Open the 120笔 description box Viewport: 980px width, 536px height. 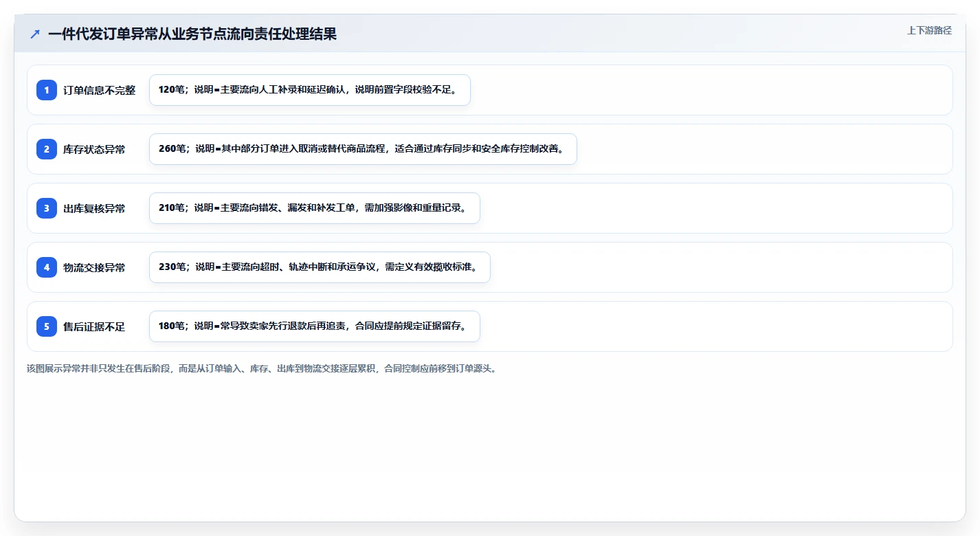pos(310,90)
